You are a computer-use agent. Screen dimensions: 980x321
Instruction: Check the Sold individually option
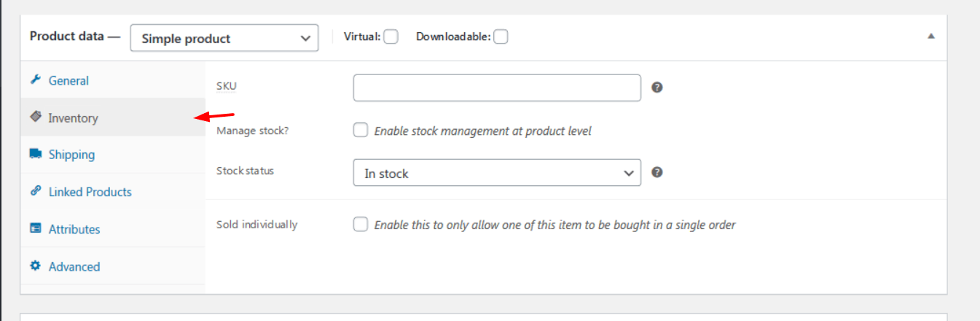[x=360, y=225]
